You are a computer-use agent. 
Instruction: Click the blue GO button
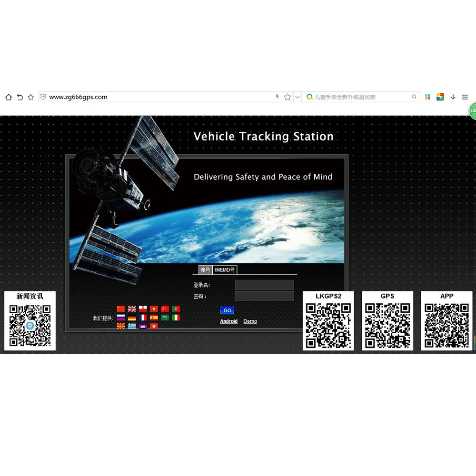tap(227, 310)
